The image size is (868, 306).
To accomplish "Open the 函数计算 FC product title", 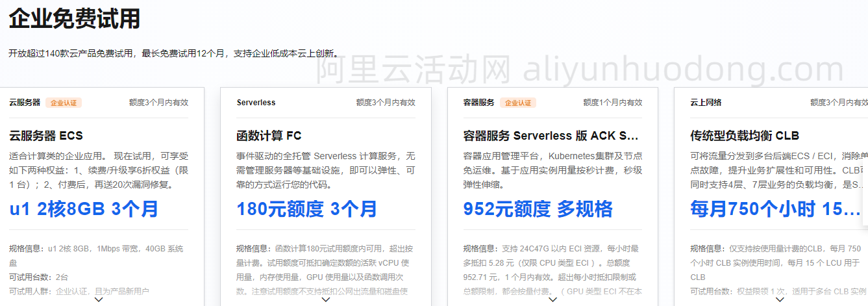I will pyautogui.click(x=269, y=136).
